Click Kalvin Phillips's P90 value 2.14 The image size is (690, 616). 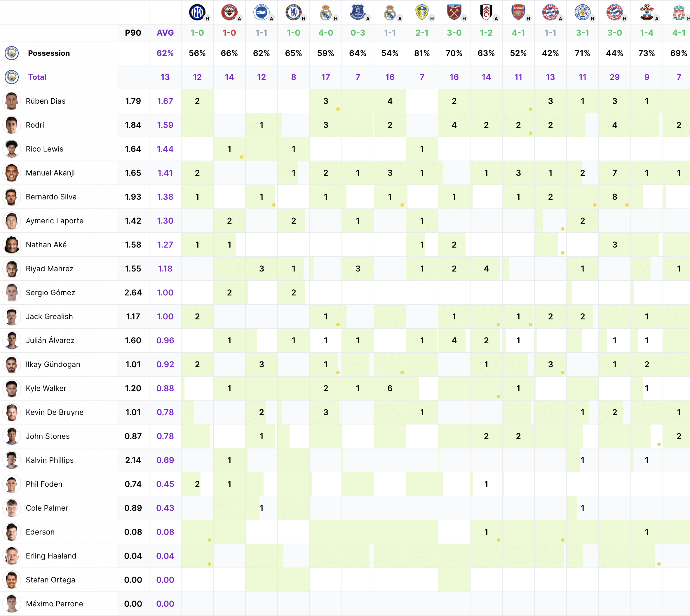133,460
